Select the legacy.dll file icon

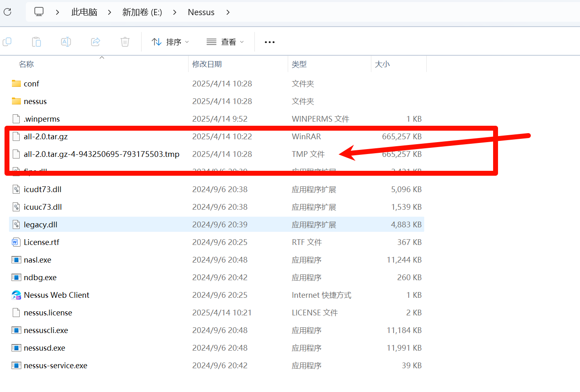tap(16, 224)
